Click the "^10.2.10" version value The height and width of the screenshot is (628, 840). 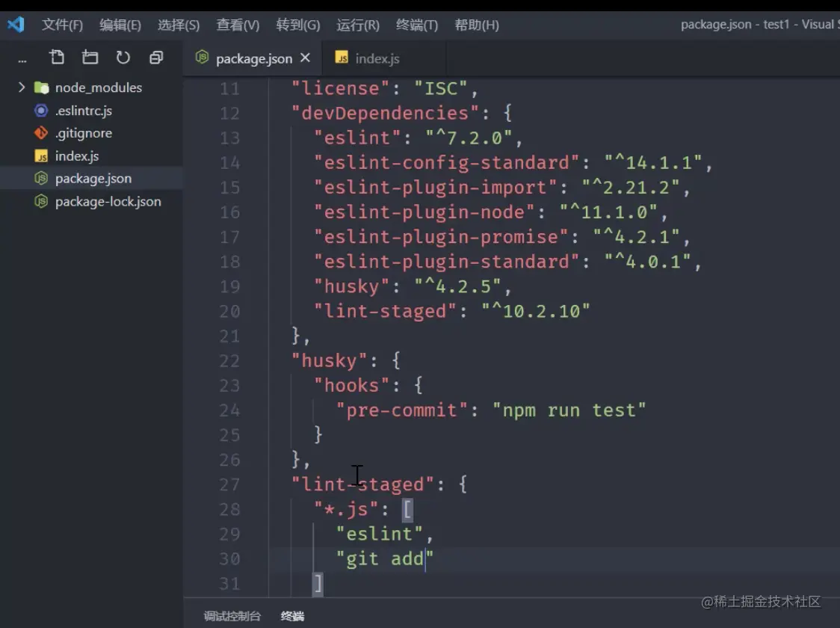535,311
